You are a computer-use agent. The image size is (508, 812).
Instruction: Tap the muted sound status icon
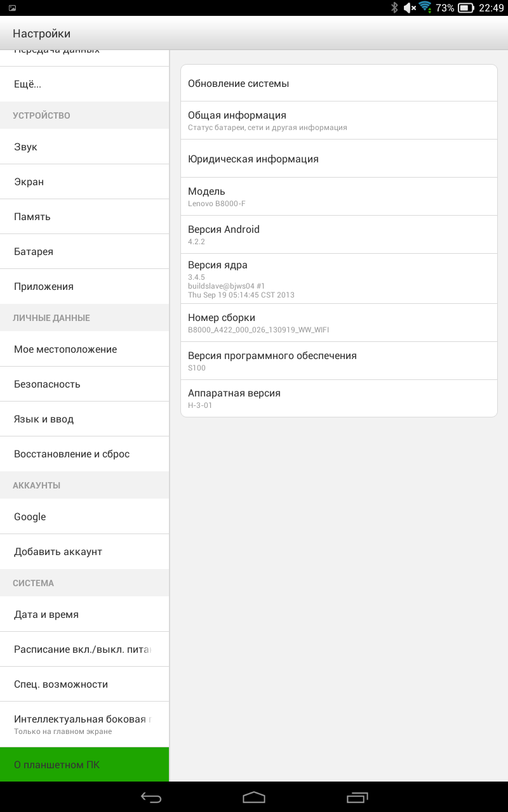410,8
